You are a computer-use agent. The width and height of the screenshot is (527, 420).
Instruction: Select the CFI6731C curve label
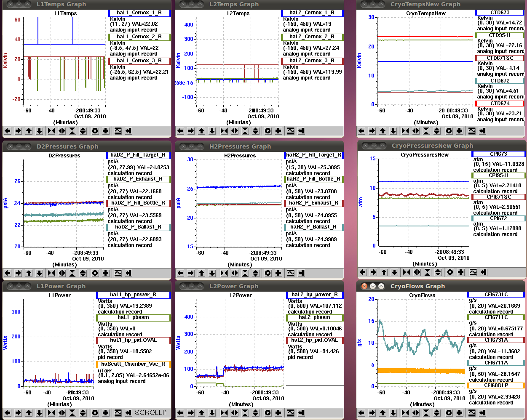(496, 295)
